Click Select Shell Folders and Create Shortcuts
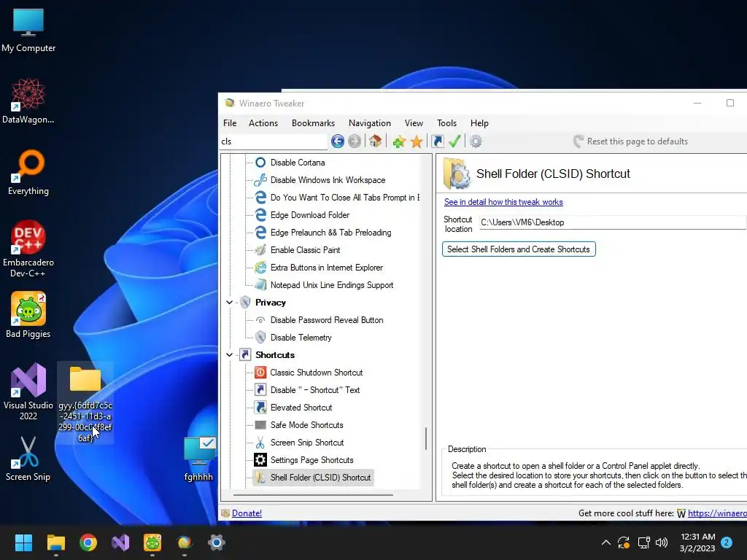The width and height of the screenshot is (747, 560). 519,249
